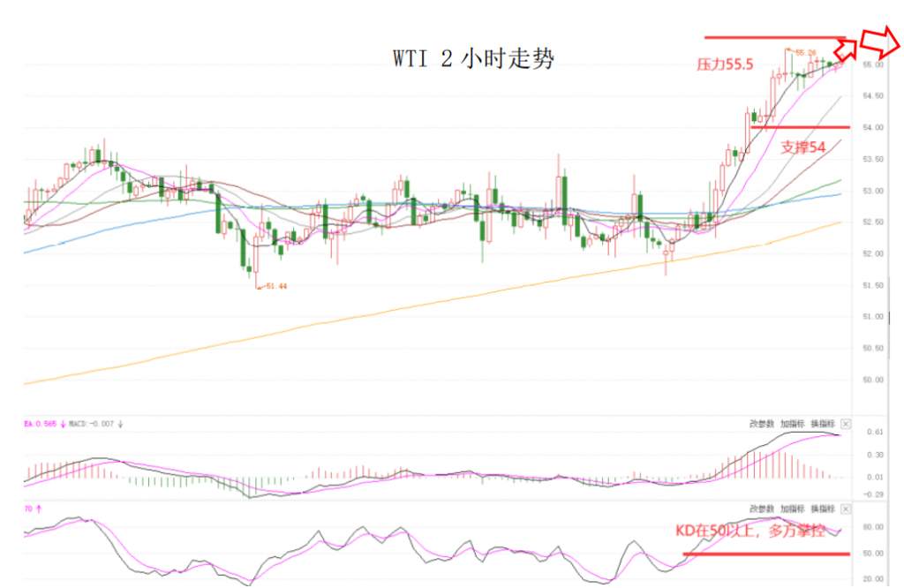Click the 0.61 MACD axis label

(875, 432)
